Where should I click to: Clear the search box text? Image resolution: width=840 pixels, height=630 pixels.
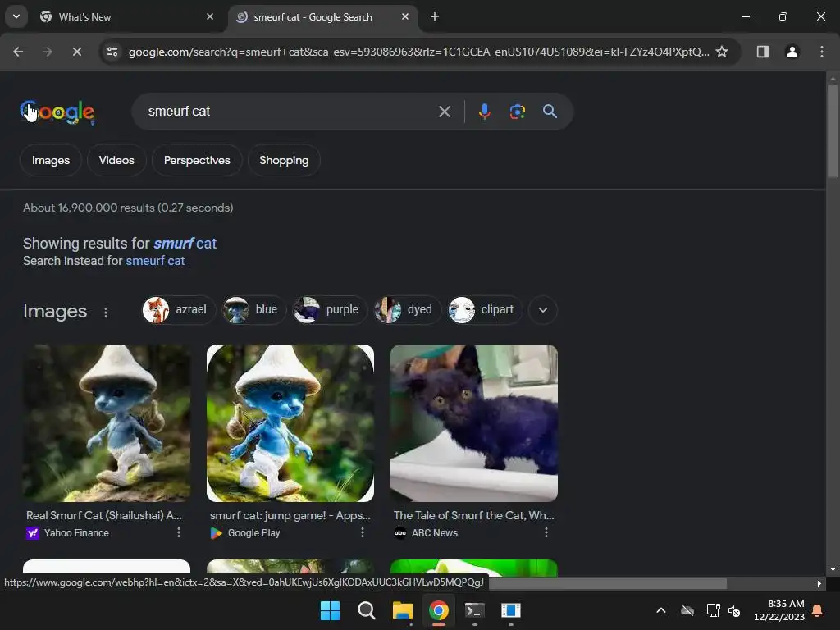point(444,112)
